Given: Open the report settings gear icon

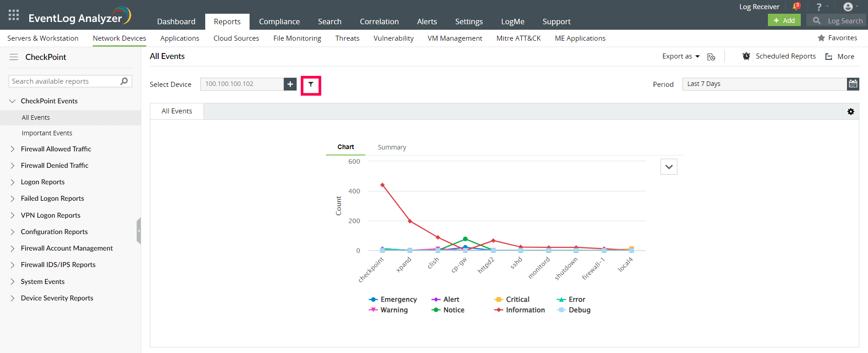Looking at the screenshot, I should tap(851, 112).
